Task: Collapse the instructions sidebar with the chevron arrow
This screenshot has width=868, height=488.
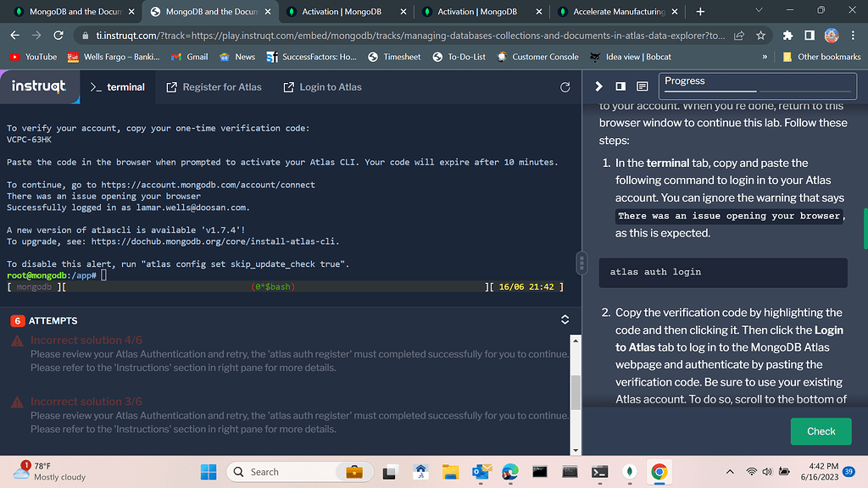Action: pyautogui.click(x=599, y=86)
